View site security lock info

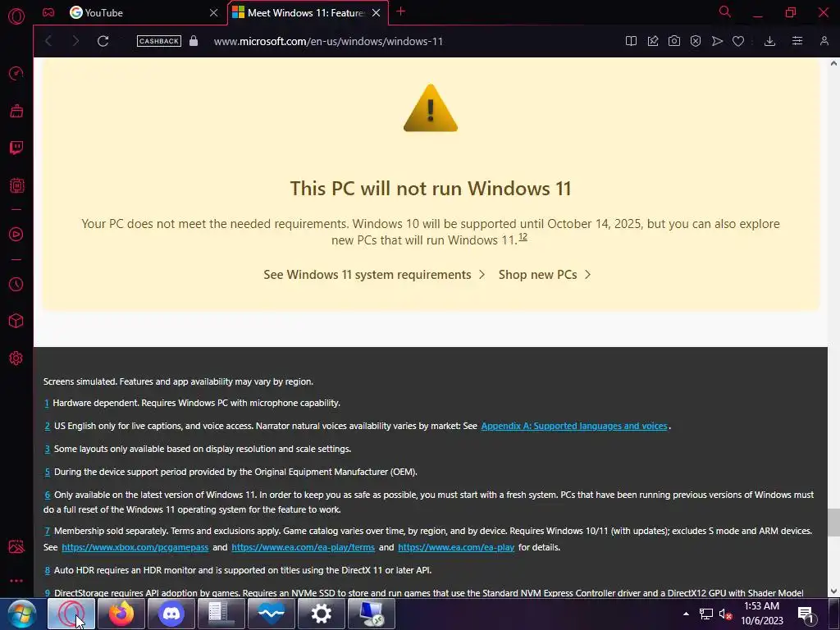194,41
